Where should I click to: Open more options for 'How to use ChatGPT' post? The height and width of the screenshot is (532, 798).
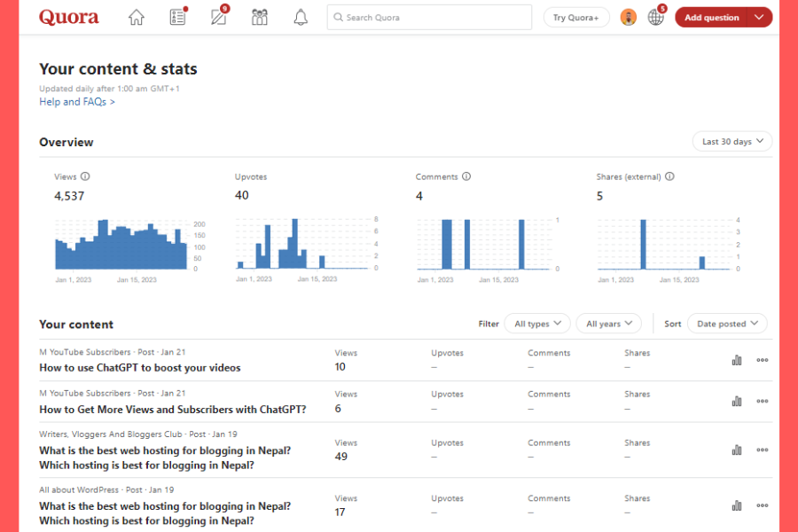pos(762,360)
